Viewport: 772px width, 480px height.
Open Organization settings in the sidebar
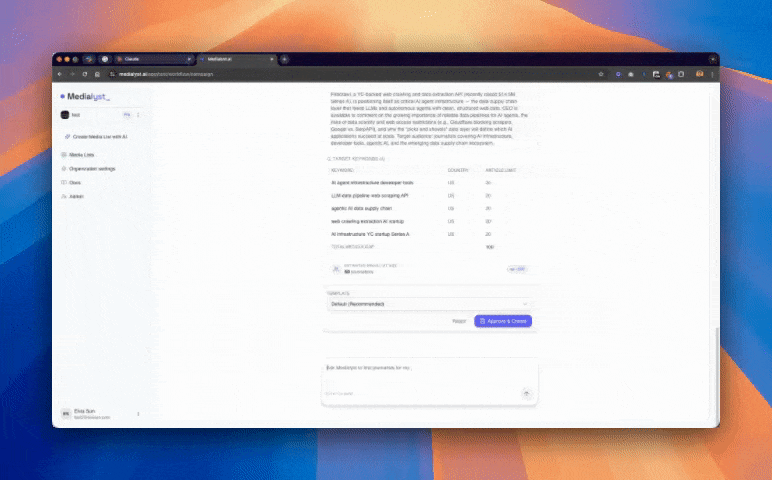(x=88, y=168)
